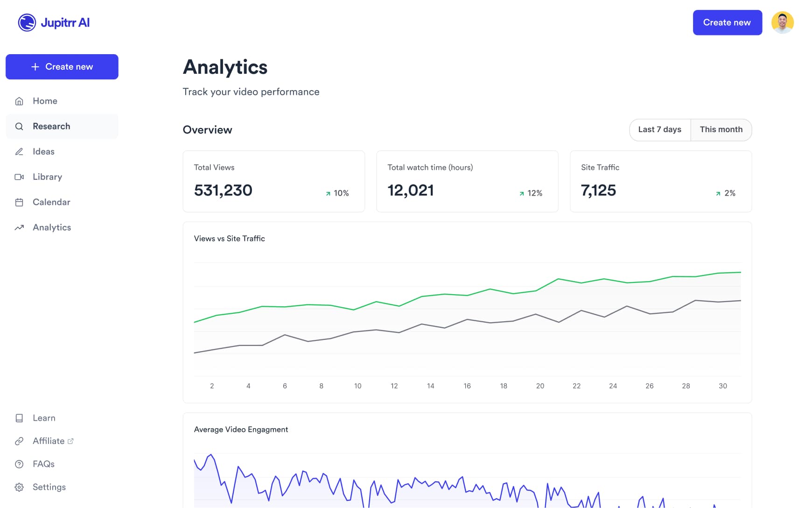Open the Settings gear icon
This screenshot has width=812, height=508.
click(19, 487)
